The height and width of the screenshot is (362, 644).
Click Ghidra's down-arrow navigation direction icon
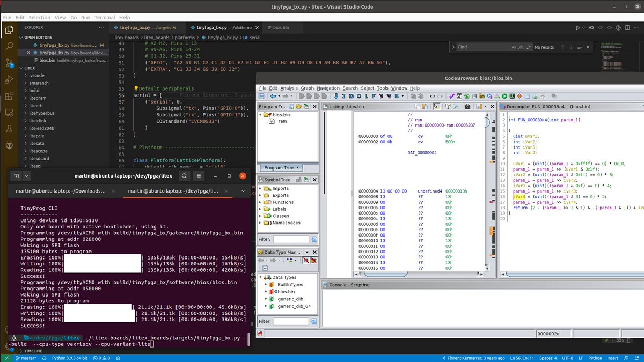point(336,96)
